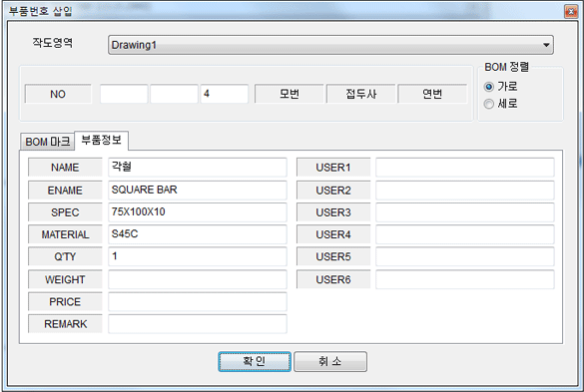Click the ENAME label
Viewport: 584px width, 392px height.
pyautogui.click(x=65, y=191)
